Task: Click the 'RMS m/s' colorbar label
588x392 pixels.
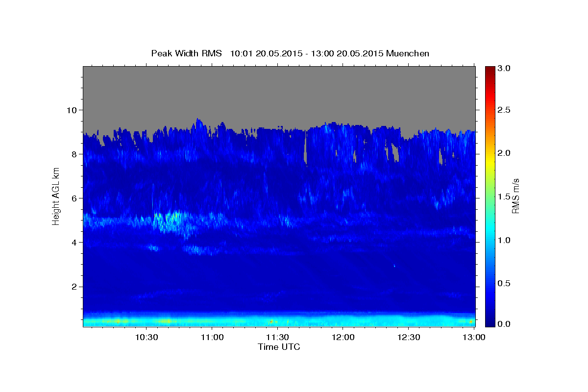Action: 515,196
